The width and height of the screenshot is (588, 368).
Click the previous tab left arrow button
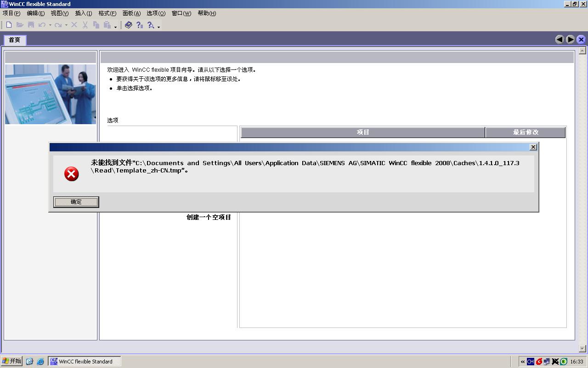click(560, 40)
